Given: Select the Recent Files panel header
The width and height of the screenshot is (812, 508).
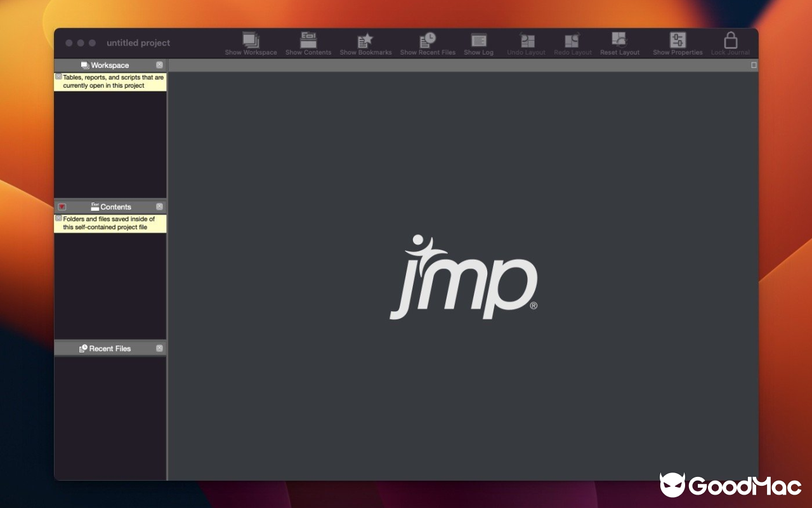Looking at the screenshot, I should click(110, 348).
